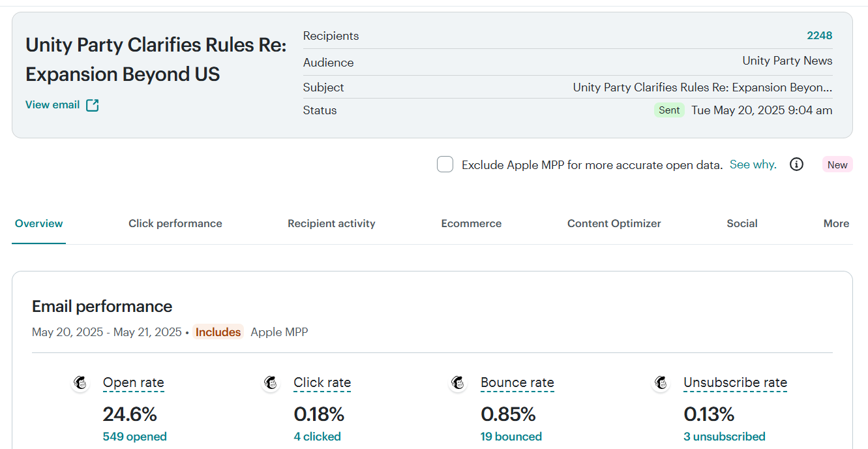
Task: Click the Mailchimp icon beside Unsubscribe rate
Action: 661,383
